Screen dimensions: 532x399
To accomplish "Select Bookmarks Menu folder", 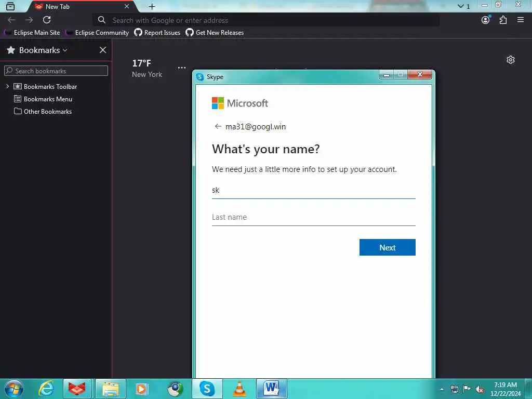I will pos(43,99).
